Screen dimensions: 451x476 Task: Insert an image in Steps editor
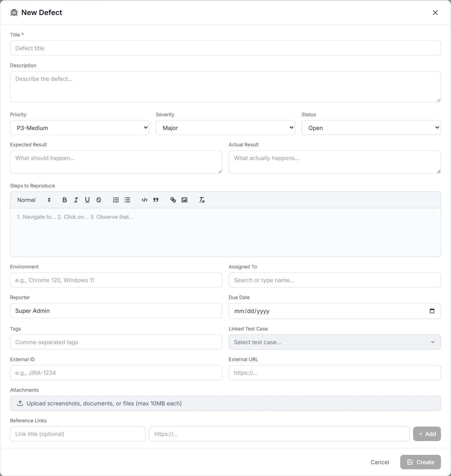(184, 200)
